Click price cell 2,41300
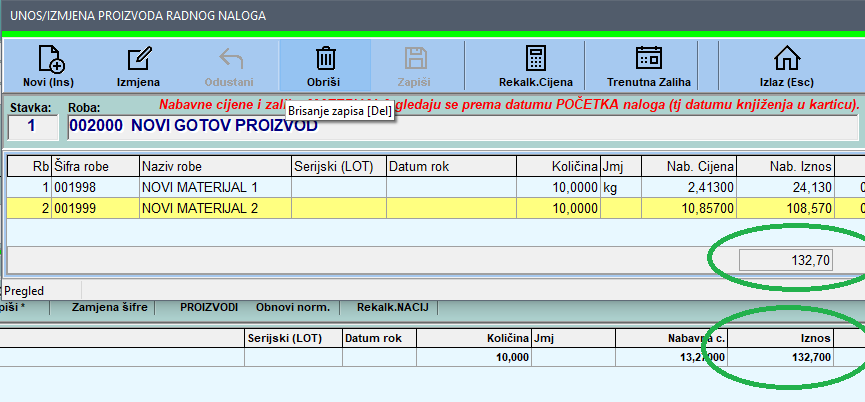The height and width of the screenshot is (402, 865). [x=689, y=187]
